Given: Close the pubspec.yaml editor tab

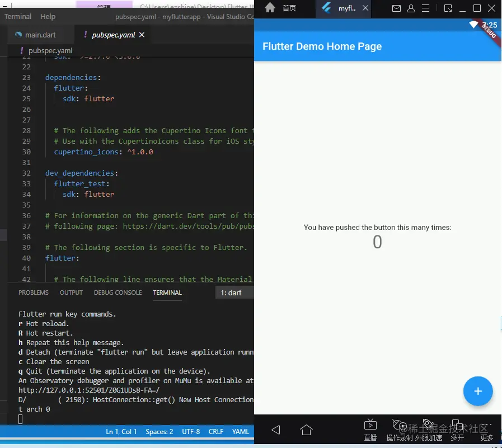Looking at the screenshot, I should [142, 35].
